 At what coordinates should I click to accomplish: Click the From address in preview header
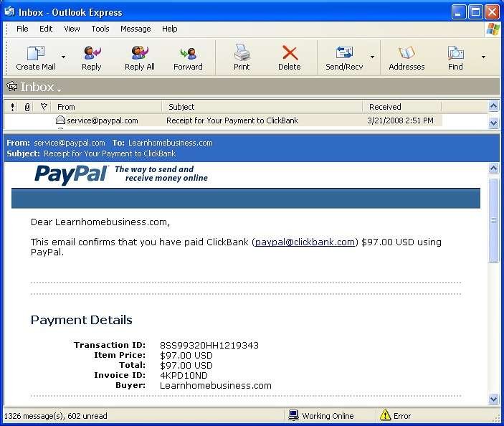click(70, 143)
